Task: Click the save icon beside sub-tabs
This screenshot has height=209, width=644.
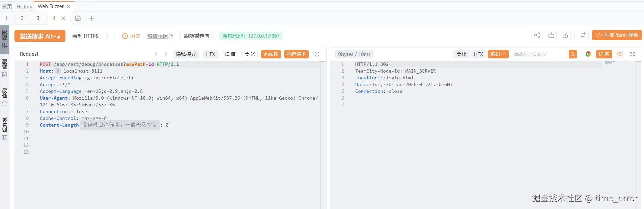Action: 78,18
